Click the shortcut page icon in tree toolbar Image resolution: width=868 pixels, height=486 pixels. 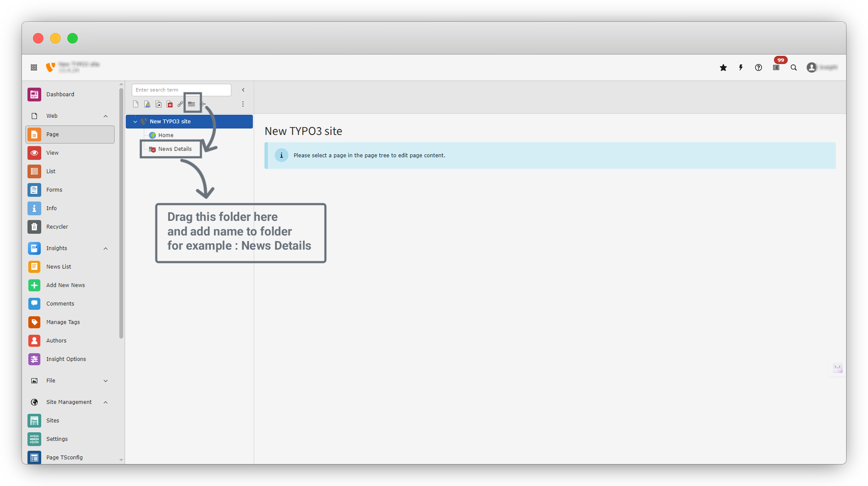pyautogui.click(x=158, y=104)
